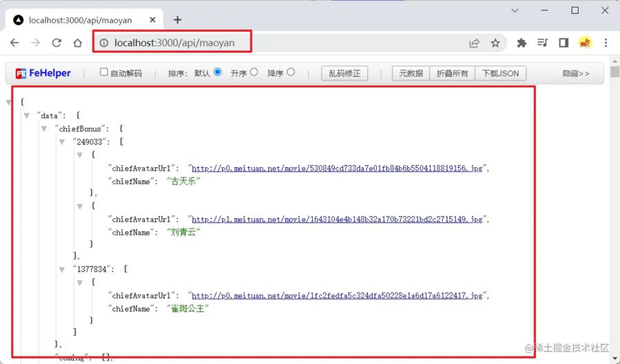The height and width of the screenshot is (364, 620).
Task: Bookmark this page with the star icon
Action: tap(495, 43)
